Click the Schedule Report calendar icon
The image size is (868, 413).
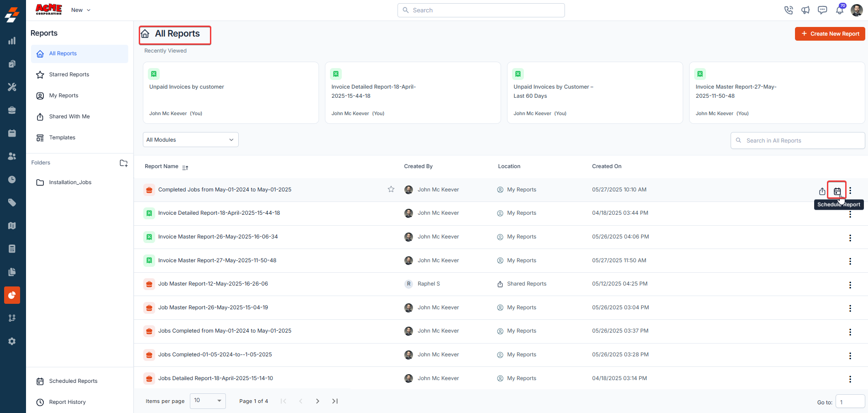[837, 191]
